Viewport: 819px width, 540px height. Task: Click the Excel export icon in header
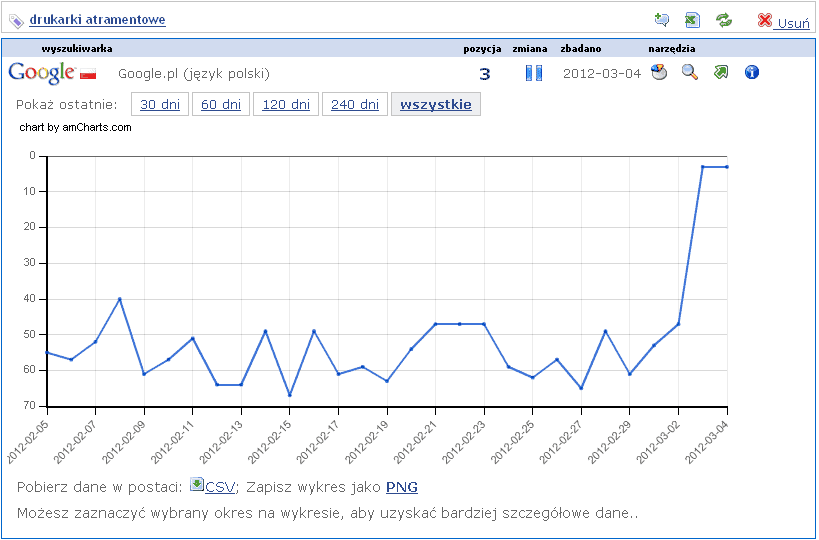point(692,20)
